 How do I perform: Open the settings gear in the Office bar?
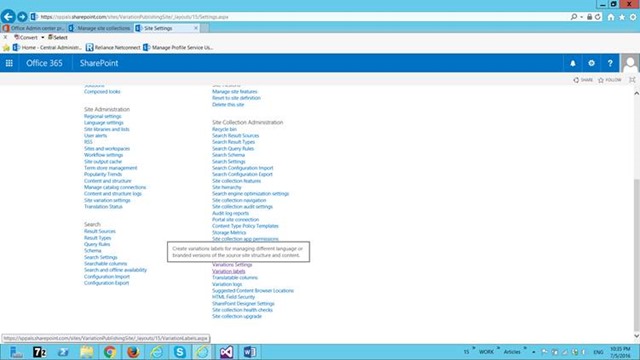tap(591, 63)
